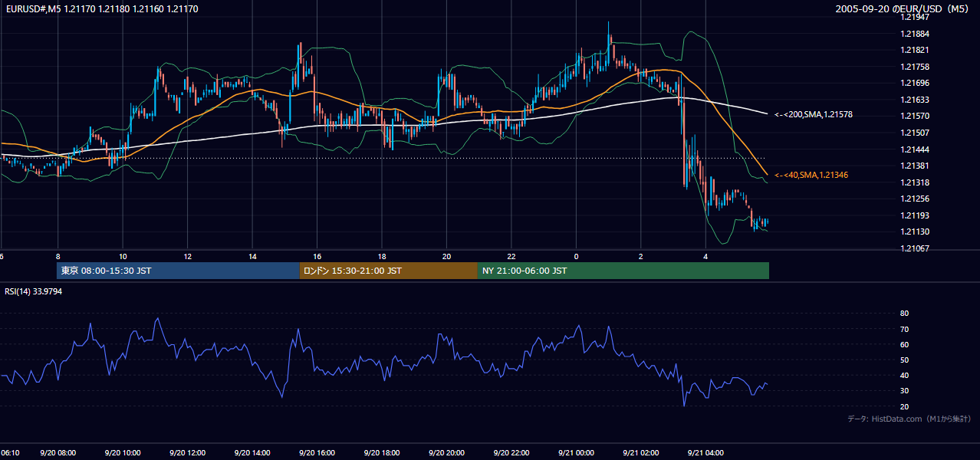Click price level 1.21507 on the axis

(x=913, y=133)
